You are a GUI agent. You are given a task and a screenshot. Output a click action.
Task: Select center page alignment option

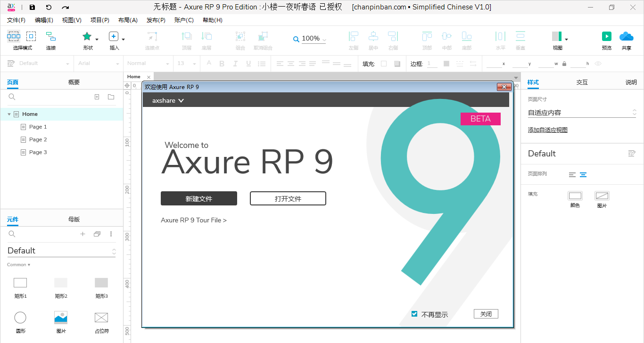583,174
